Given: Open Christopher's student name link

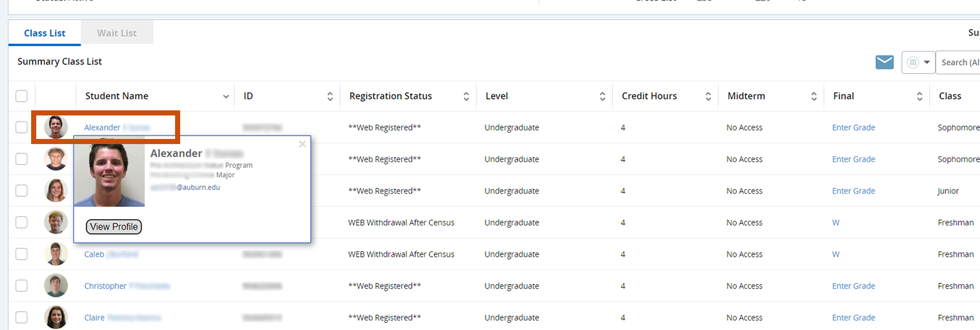Looking at the screenshot, I should pyautogui.click(x=105, y=286).
